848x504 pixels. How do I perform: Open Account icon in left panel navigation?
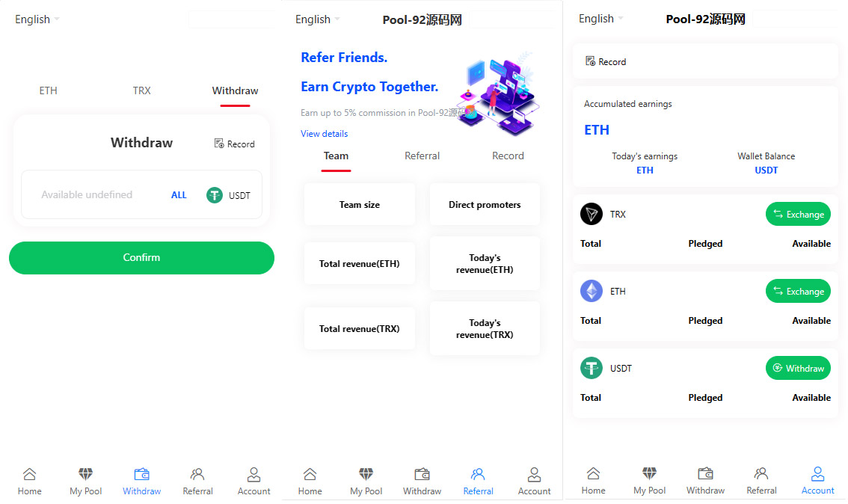pyautogui.click(x=254, y=474)
